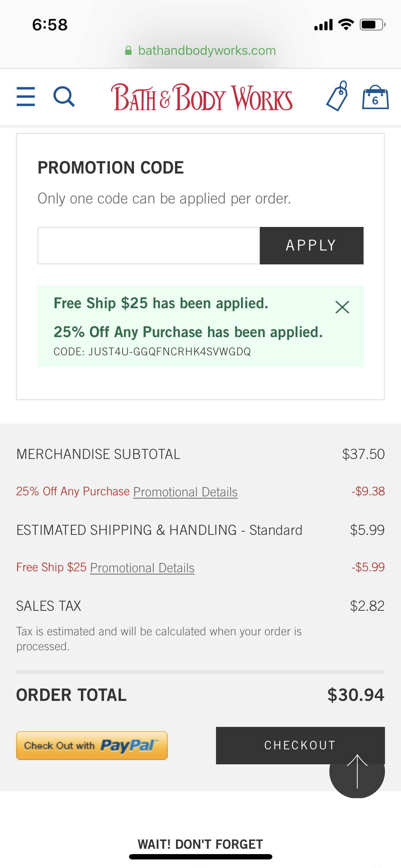Remove applied promo code with X
This screenshot has width=401, height=868.
tap(342, 307)
